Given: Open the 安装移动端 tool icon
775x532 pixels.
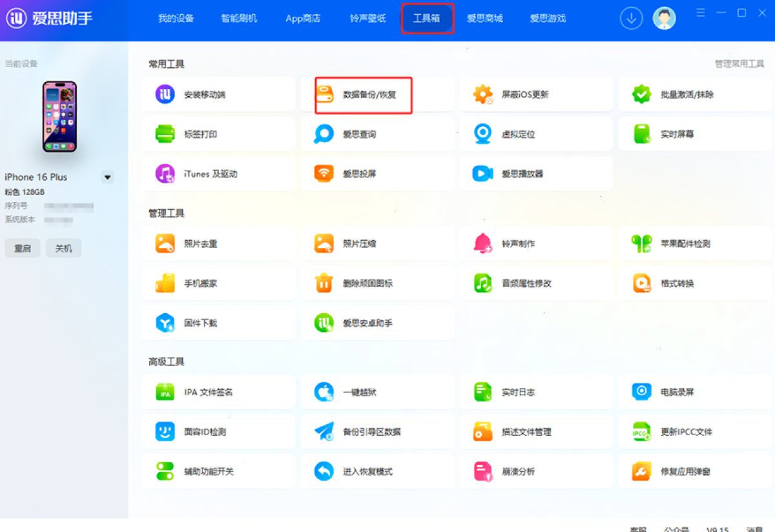Looking at the screenshot, I should pos(165,94).
